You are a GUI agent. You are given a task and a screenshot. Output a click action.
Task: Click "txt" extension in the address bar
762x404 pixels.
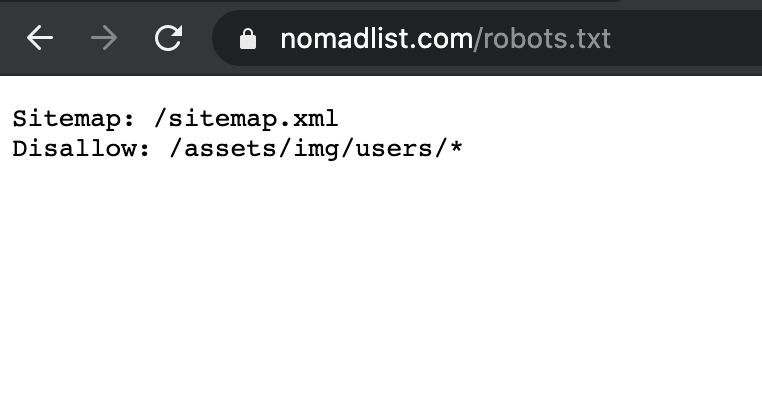click(x=590, y=39)
